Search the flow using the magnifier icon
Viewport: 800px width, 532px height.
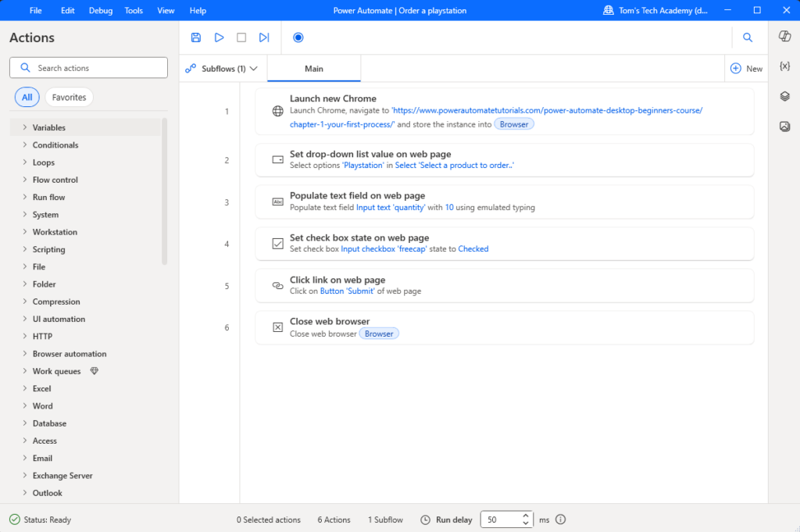[748, 37]
